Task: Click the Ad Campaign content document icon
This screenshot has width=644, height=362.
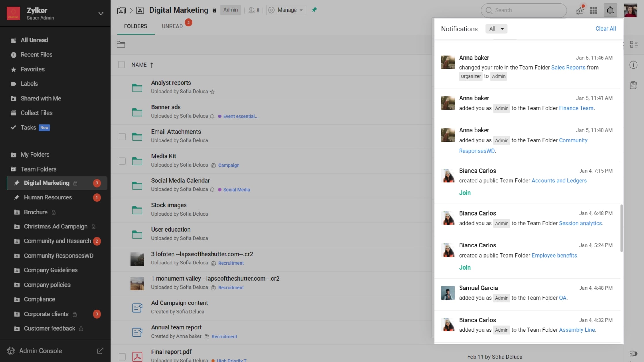Action: point(137,308)
